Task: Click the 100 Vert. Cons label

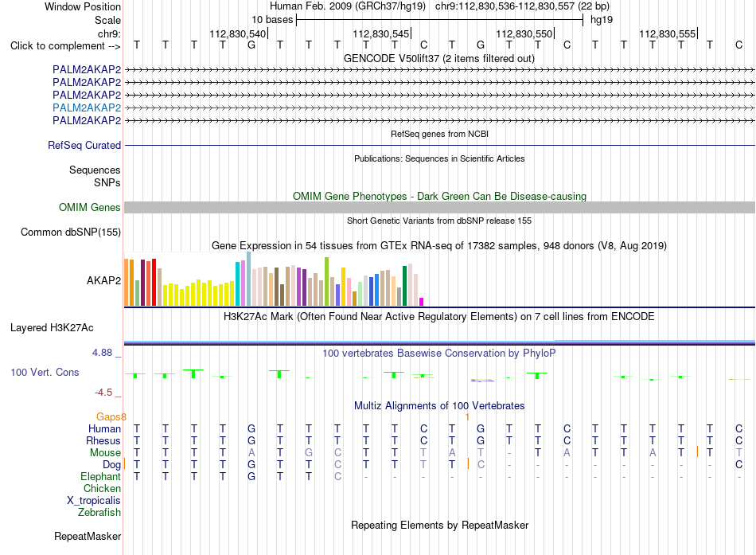Action: coord(45,372)
